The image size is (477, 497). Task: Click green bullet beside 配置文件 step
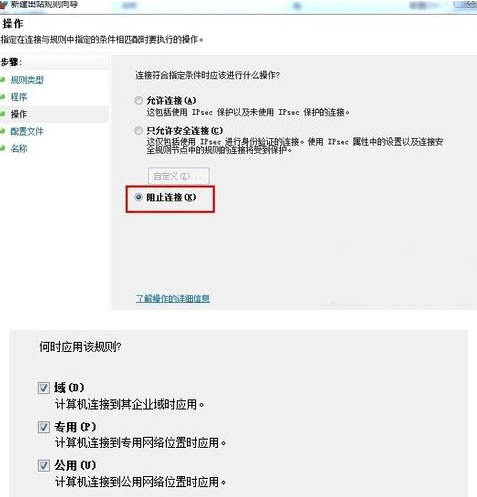click(2, 131)
